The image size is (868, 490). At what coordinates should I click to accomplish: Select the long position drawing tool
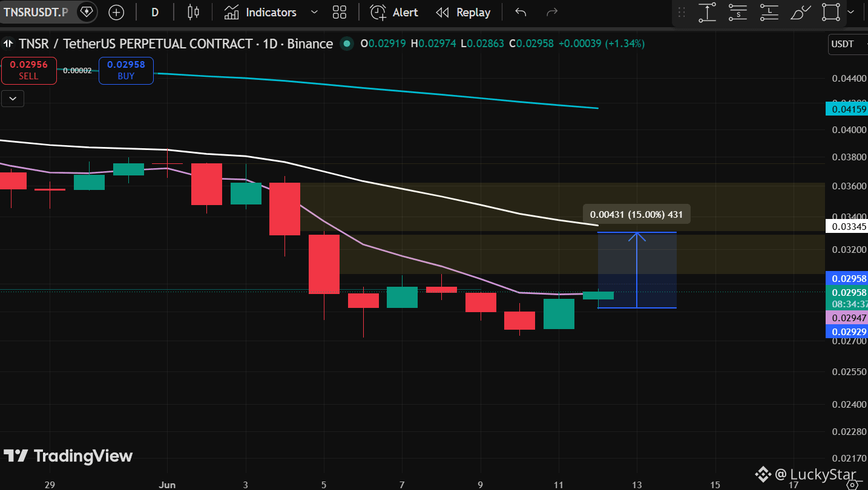(x=769, y=13)
